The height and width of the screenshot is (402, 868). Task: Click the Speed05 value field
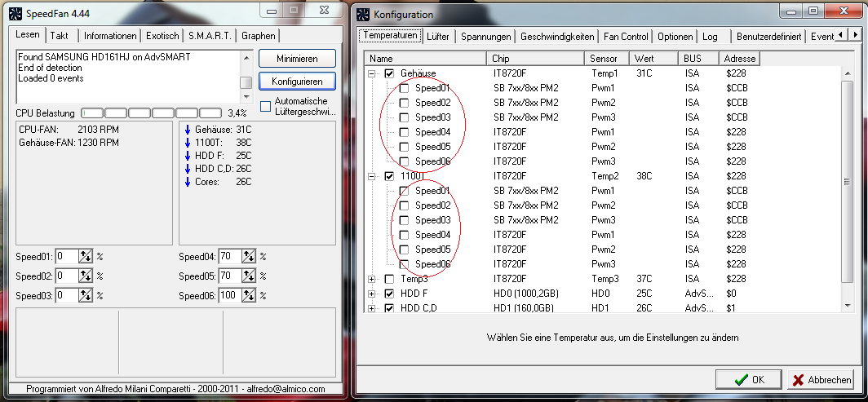(x=230, y=276)
